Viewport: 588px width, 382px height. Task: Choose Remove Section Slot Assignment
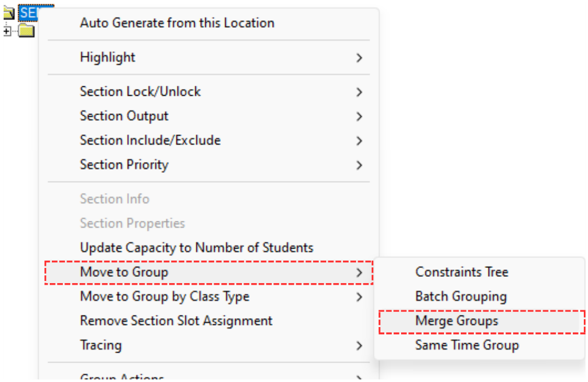click(x=176, y=321)
